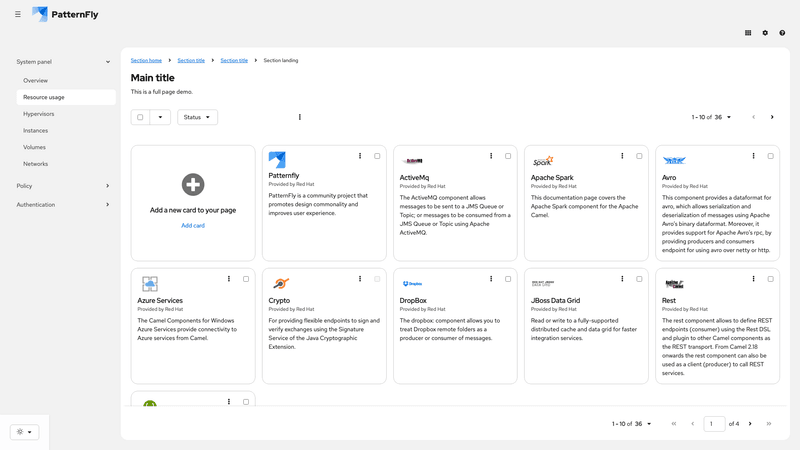Click the plus icon to add card
This screenshot has width=800, height=450.
click(193, 185)
